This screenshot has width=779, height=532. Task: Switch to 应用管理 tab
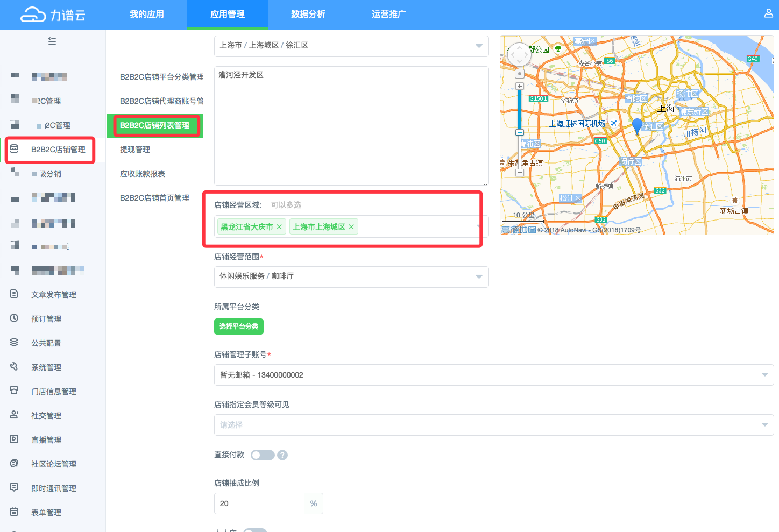pos(228,15)
